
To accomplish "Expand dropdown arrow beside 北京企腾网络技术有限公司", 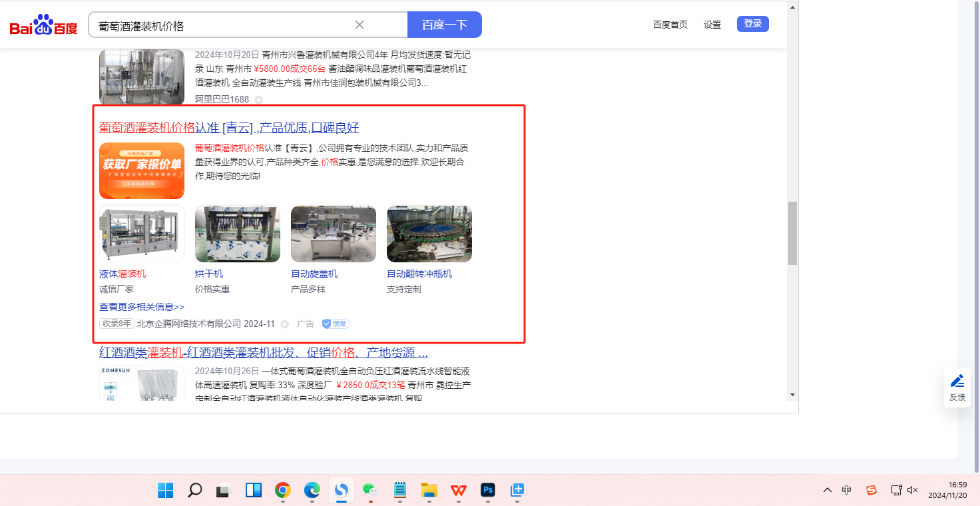I will coord(285,324).
